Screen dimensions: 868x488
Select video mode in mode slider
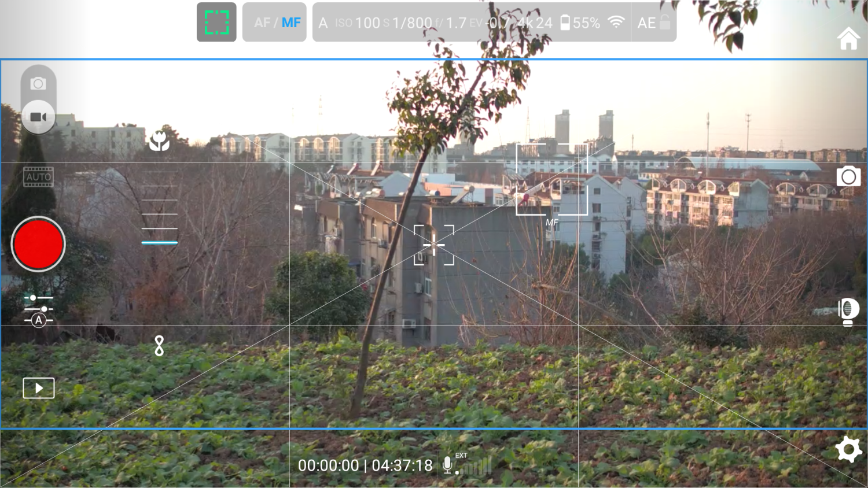point(38,117)
